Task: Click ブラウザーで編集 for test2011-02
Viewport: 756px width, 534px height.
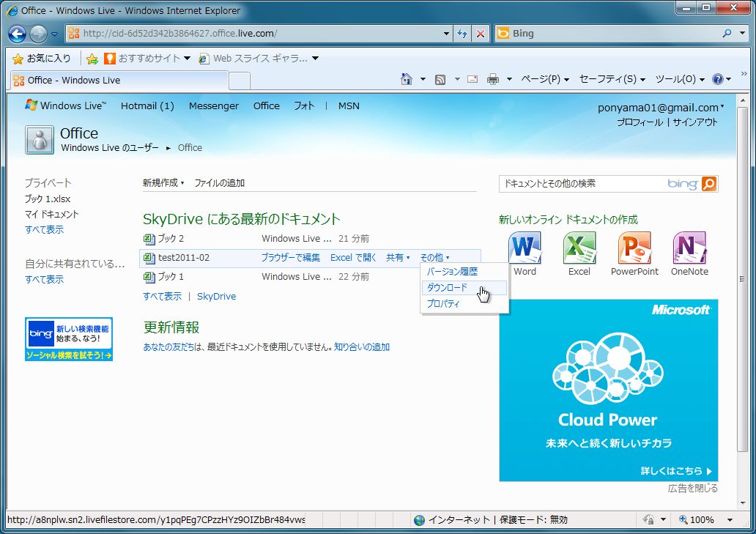Action: pyautogui.click(x=291, y=257)
